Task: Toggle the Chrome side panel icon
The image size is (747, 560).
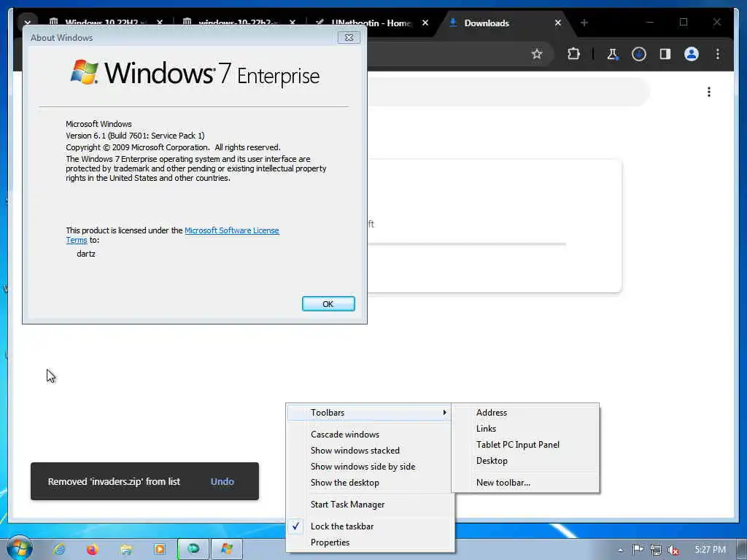Action: (x=665, y=54)
